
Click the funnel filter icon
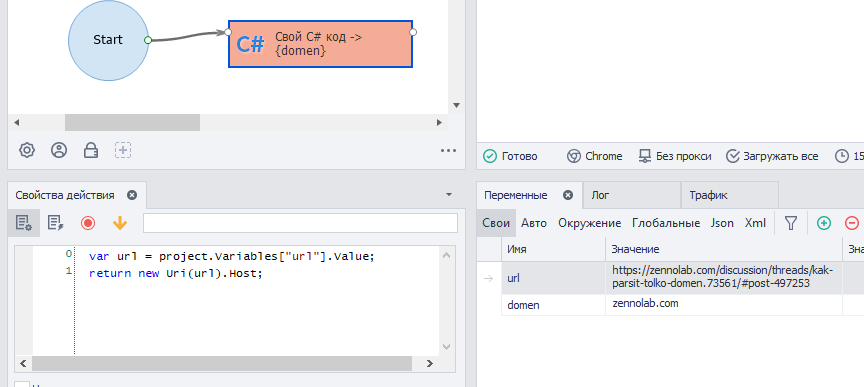[791, 223]
